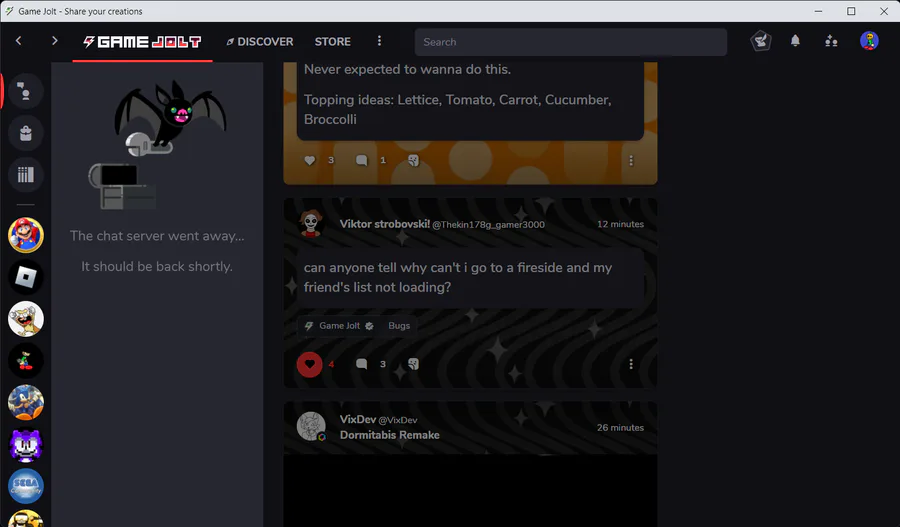
Task: Open the Bugs channel tag
Action: [399, 326]
